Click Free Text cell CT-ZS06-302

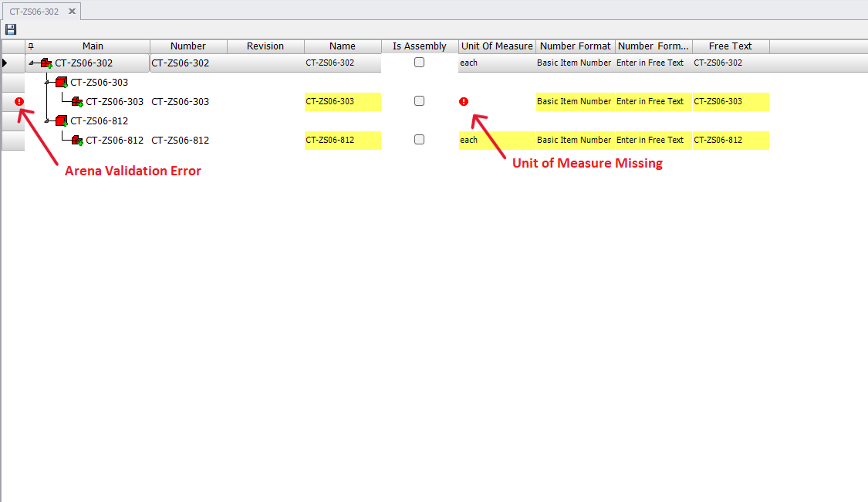tap(731, 63)
